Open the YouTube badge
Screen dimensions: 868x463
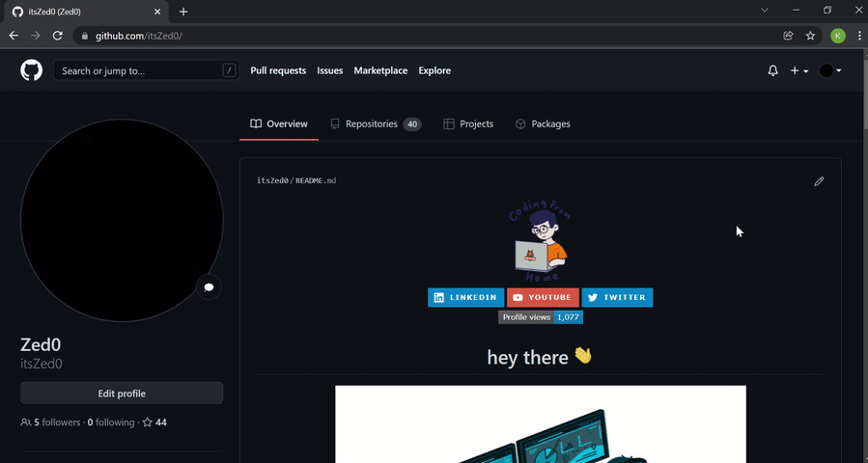point(543,298)
